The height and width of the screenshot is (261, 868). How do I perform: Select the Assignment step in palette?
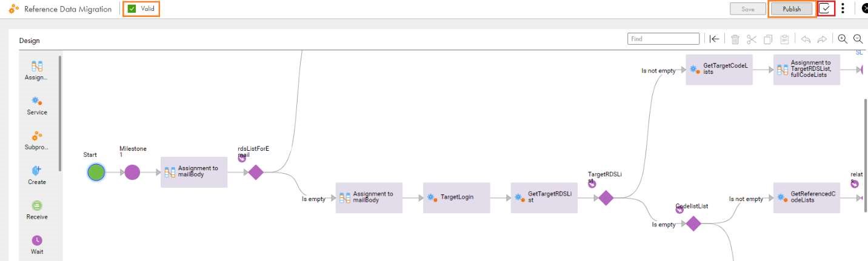tap(36, 71)
